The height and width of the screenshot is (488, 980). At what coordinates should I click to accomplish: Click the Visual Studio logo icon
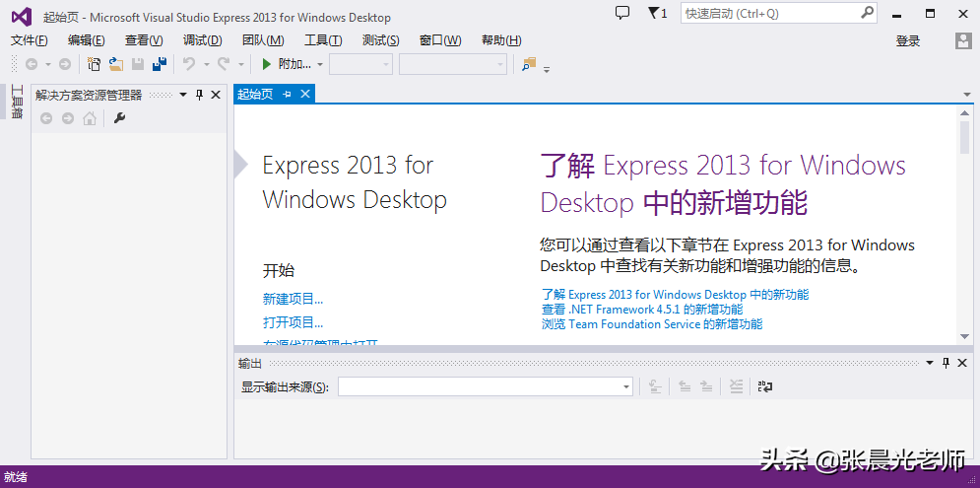point(22,16)
